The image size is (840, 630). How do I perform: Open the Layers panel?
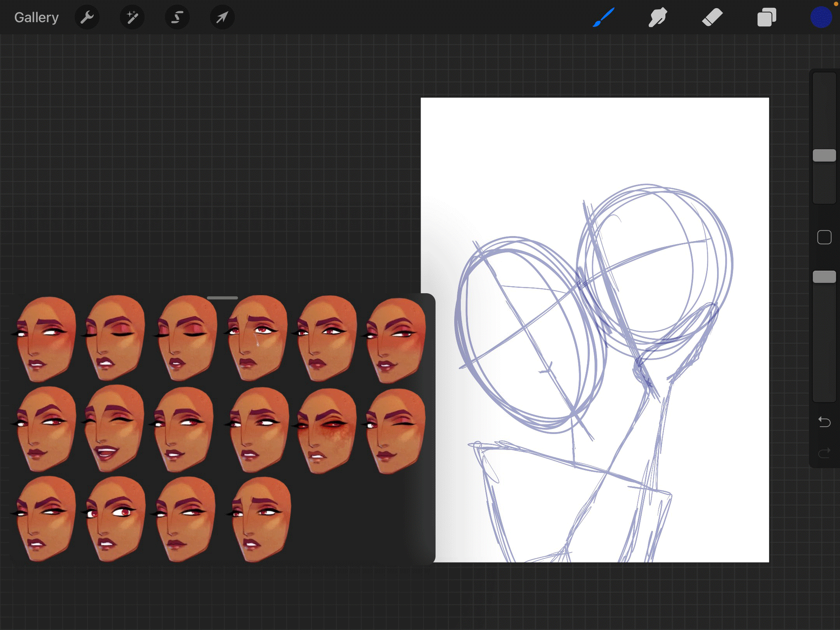coord(766,17)
